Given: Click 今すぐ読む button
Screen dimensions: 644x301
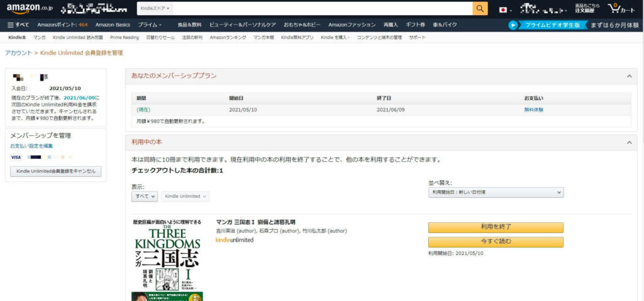Looking at the screenshot, I should [496, 242].
